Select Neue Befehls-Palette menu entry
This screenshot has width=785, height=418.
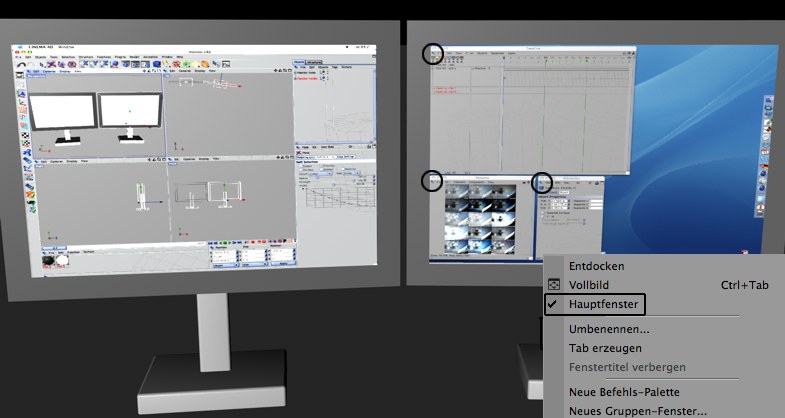click(x=624, y=392)
